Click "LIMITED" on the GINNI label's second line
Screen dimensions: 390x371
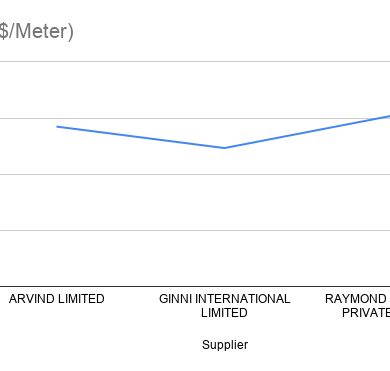coord(224,313)
